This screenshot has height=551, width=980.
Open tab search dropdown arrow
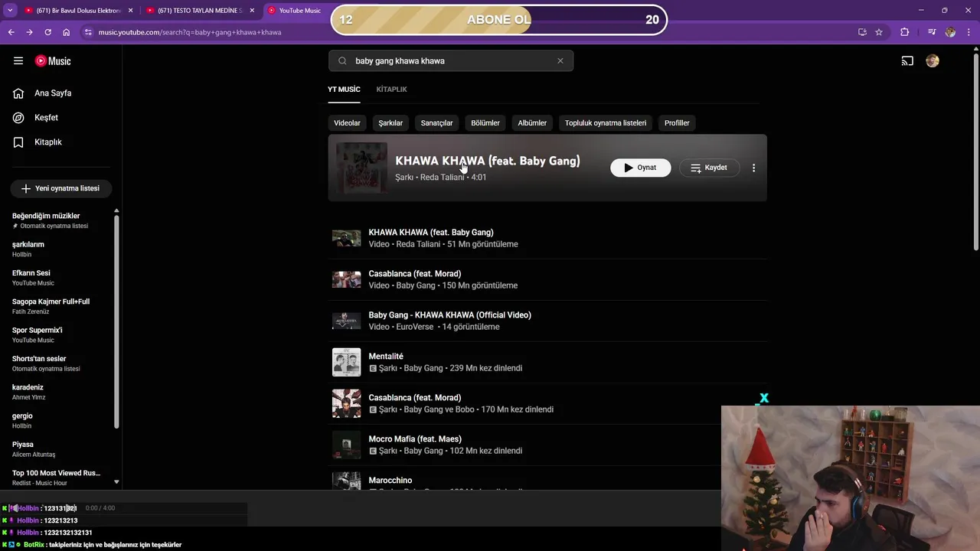coord(10,10)
